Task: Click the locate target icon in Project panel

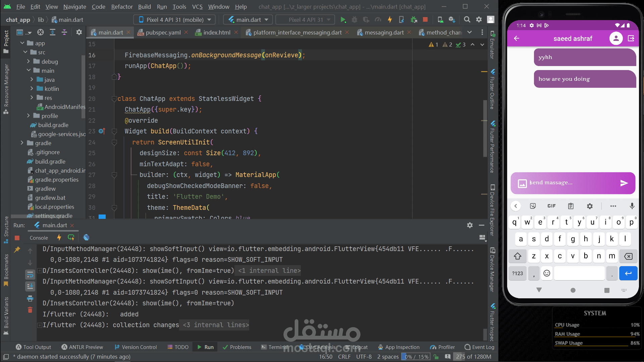Action: [41, 32]
